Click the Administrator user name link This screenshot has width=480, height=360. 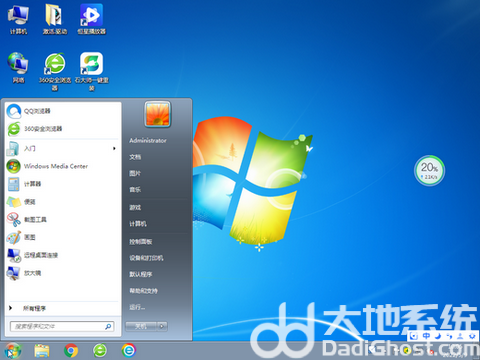(x=148, y=140)
